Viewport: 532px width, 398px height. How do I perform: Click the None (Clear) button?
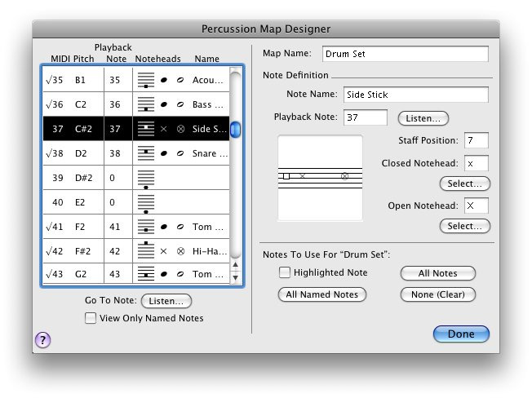(x=438, y=294)
